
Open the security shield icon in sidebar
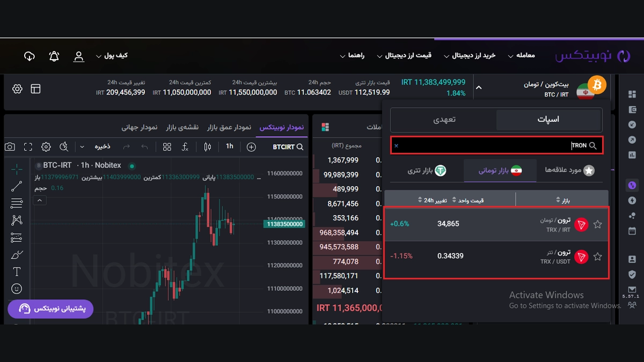coord(632,275)
